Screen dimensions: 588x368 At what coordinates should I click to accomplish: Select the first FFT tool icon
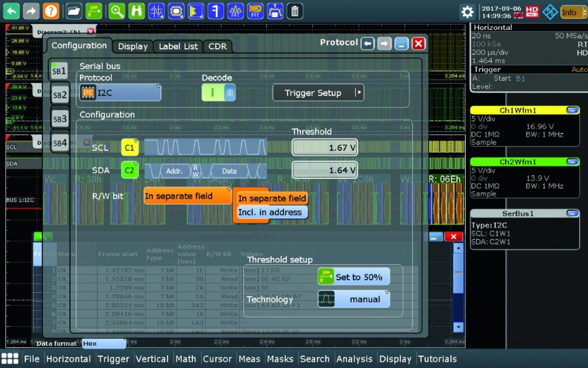235,11
